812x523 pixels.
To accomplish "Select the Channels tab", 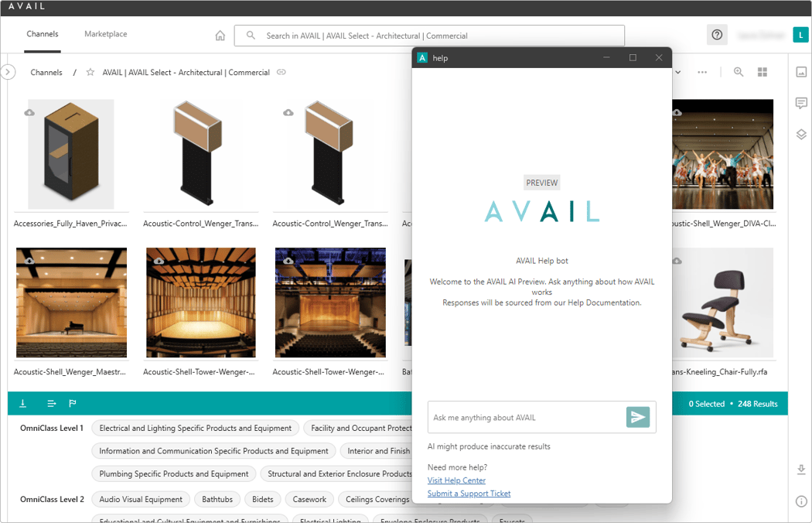I will click(43, 34).
